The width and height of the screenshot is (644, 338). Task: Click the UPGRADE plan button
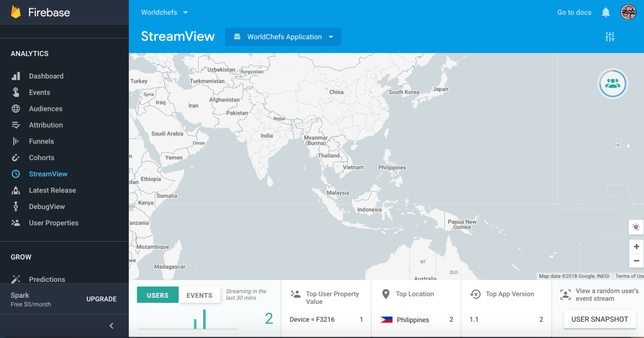tap(101, 299)
